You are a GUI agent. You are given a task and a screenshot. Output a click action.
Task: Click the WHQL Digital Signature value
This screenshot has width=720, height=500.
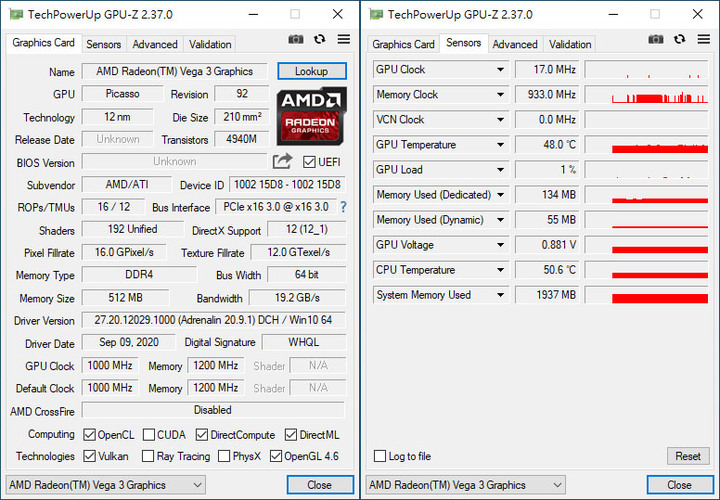(304, 343)
